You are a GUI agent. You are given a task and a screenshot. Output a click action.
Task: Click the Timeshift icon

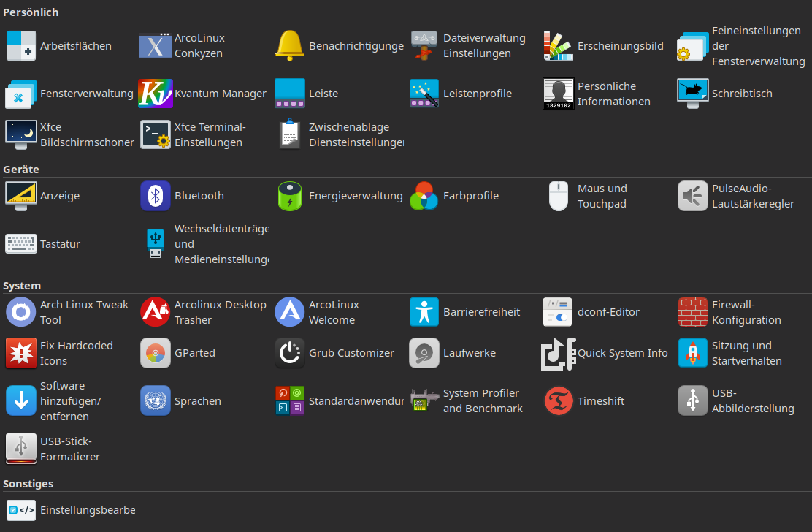click(559, 401)
